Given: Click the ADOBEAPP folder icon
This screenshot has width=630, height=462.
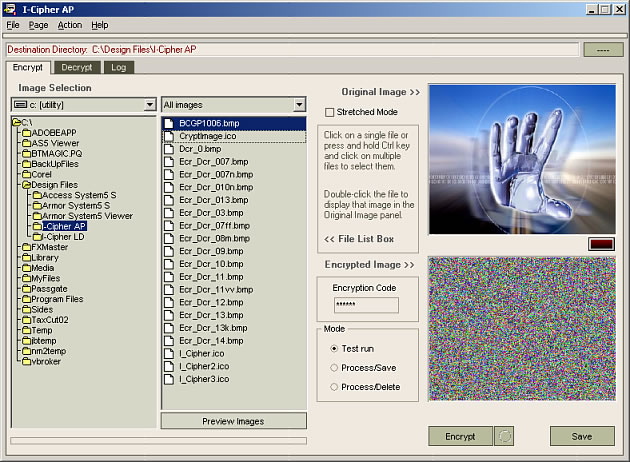Looking at the screenshot, I should pyautogui.click(x=26, y=133).
